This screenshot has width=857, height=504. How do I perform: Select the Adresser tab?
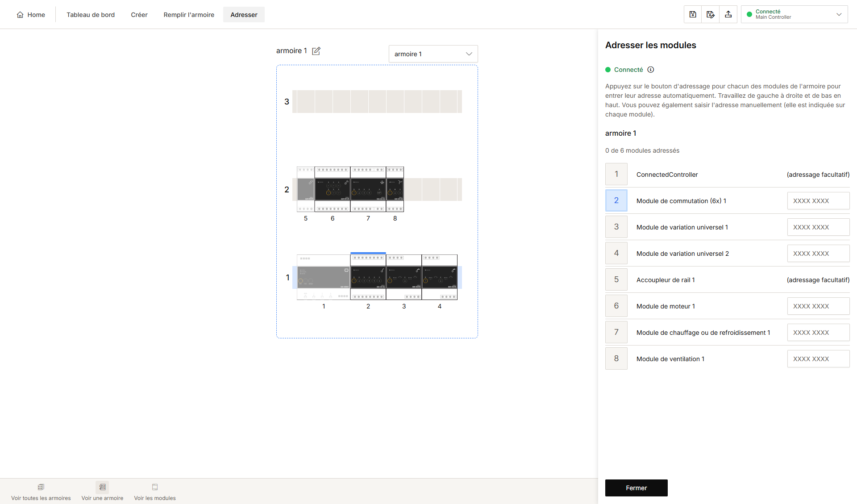[244, 15]
